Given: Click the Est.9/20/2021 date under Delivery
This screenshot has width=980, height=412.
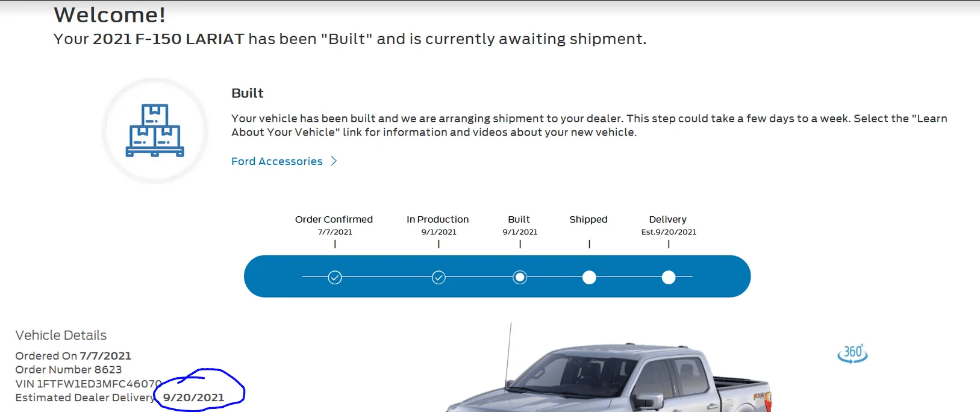Looking at the screenshot, I should pyautogui.click(x=669, y=232).
